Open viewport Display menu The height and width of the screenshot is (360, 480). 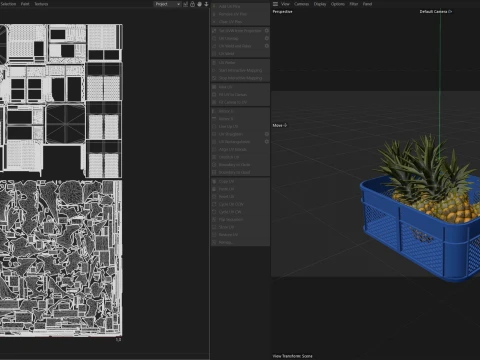[320, 4]
